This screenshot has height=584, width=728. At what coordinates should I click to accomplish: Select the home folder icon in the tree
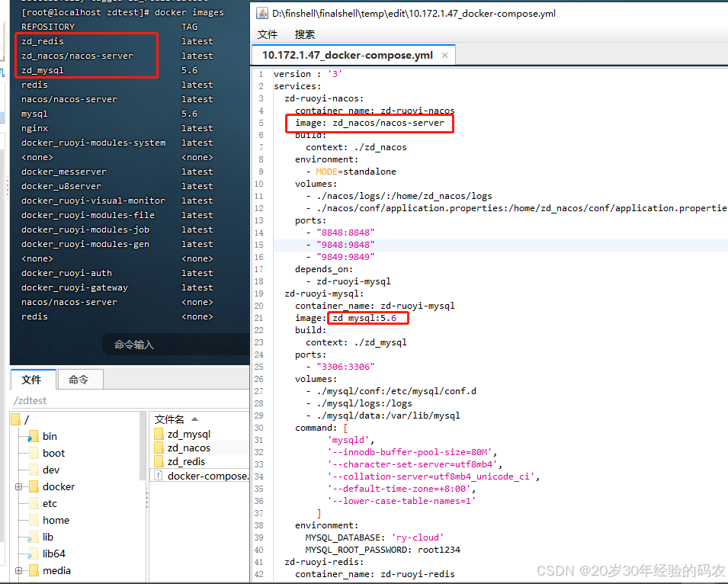point(34,520)
